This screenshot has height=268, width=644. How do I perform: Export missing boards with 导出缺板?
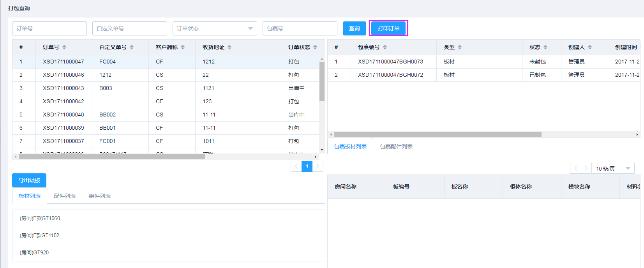29,180
